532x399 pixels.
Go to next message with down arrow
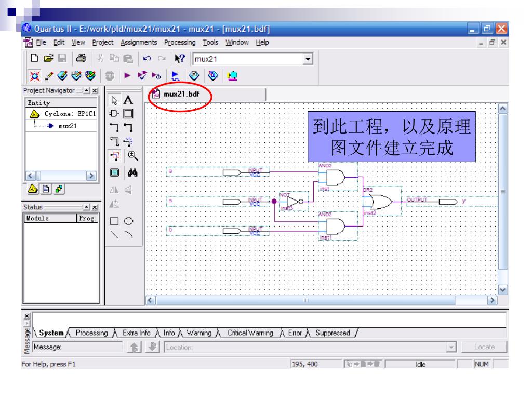tap(153, 347)
